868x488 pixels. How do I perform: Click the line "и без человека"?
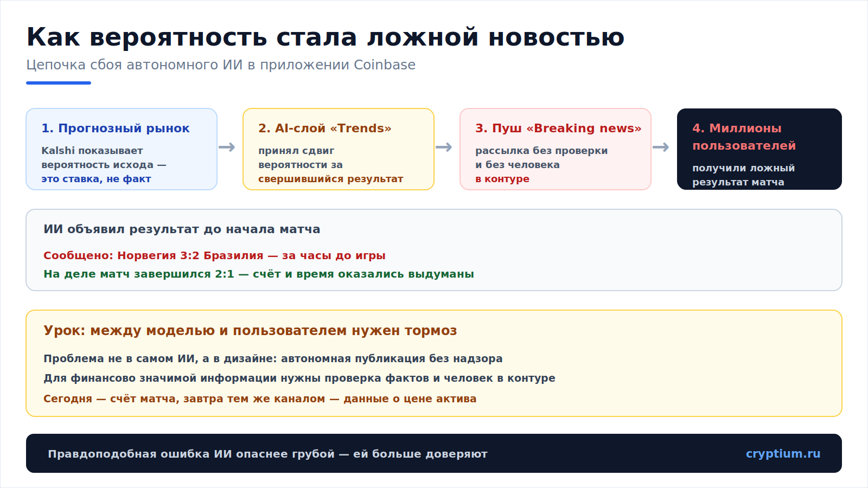(518, 165)
